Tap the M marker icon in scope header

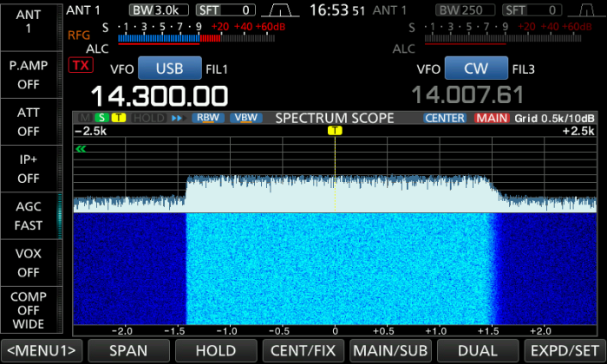click(85, 118)
